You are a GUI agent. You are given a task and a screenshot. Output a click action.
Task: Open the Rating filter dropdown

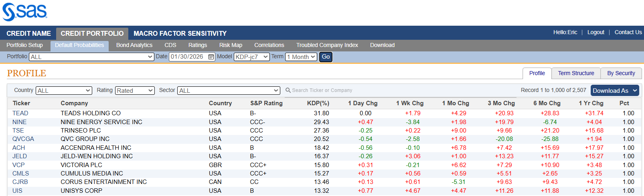pos(135,91)
